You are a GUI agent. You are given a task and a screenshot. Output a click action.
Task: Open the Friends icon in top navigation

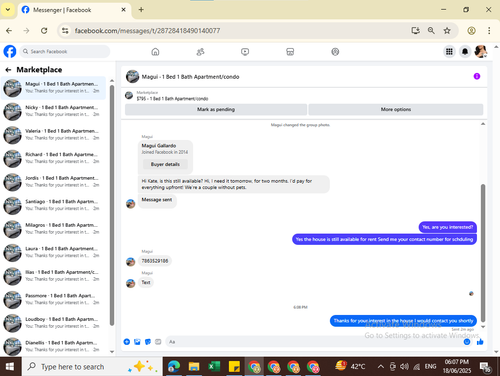[x=200, y=52]
